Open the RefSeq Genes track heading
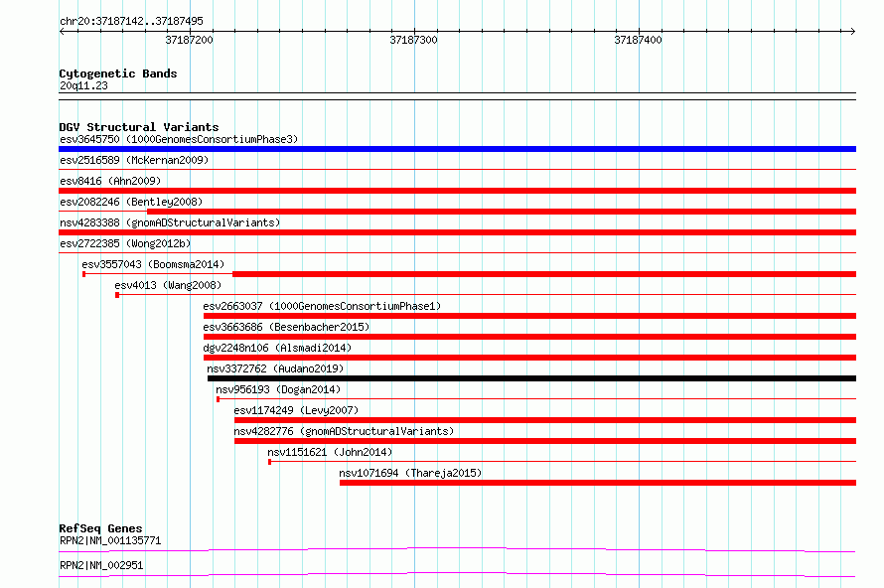The width and height of the screenshot is (884, 588). click(101, 528)
